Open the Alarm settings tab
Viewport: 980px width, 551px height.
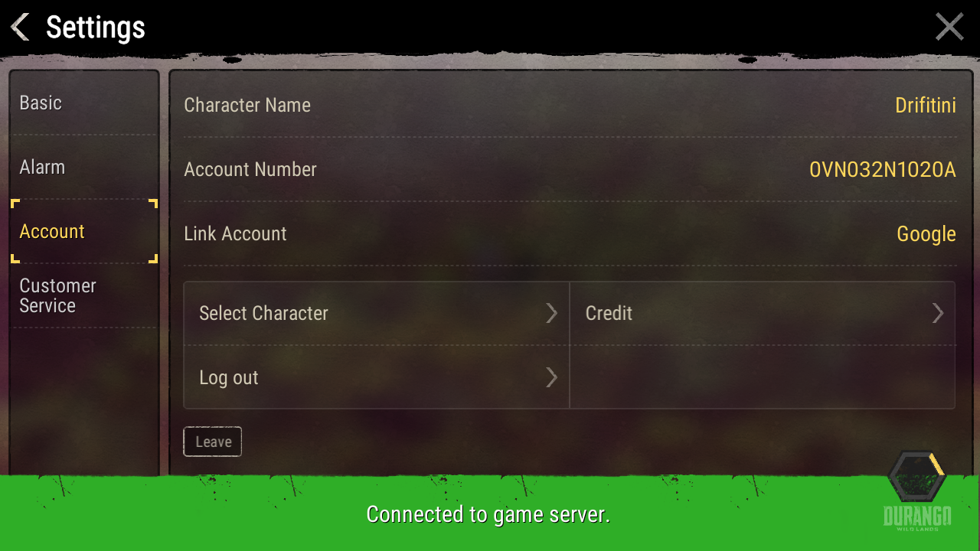coord(84,168)
